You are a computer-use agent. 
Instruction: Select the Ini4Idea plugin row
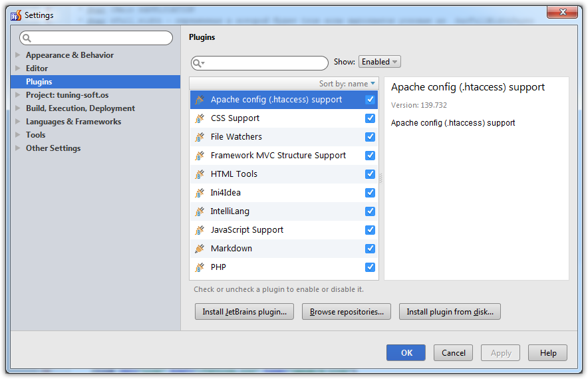click(x=284, y=193)
